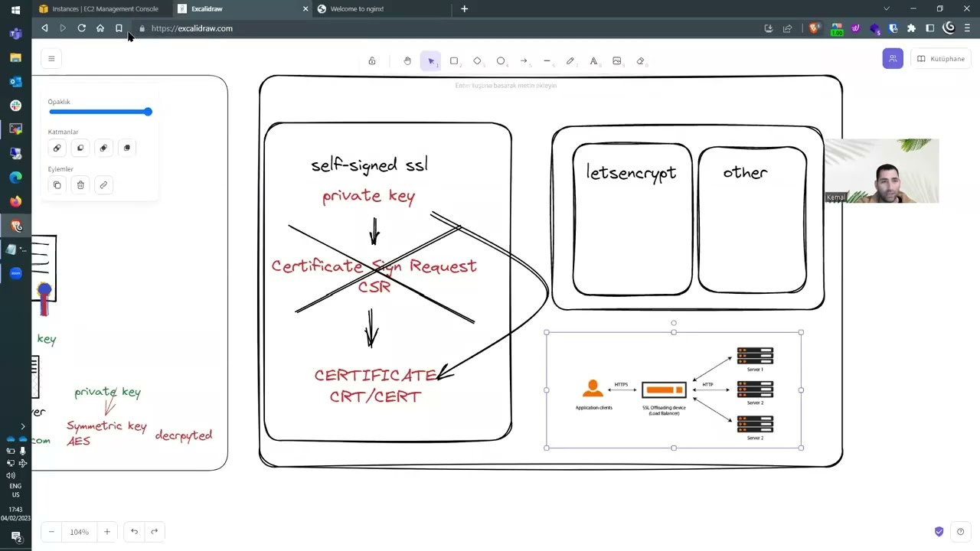The image size is (980, 551).
Task: Reload the Excalidraw page
Action: [x=81, y=28]
